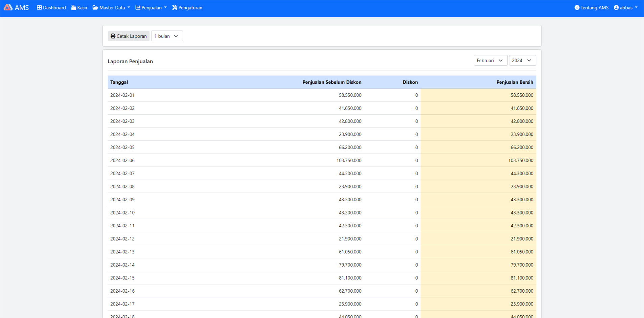Image resolution: width=644 pixels, height=318 pixels.
Task: Go to Pengaturan settings
Action: [187, 7]
